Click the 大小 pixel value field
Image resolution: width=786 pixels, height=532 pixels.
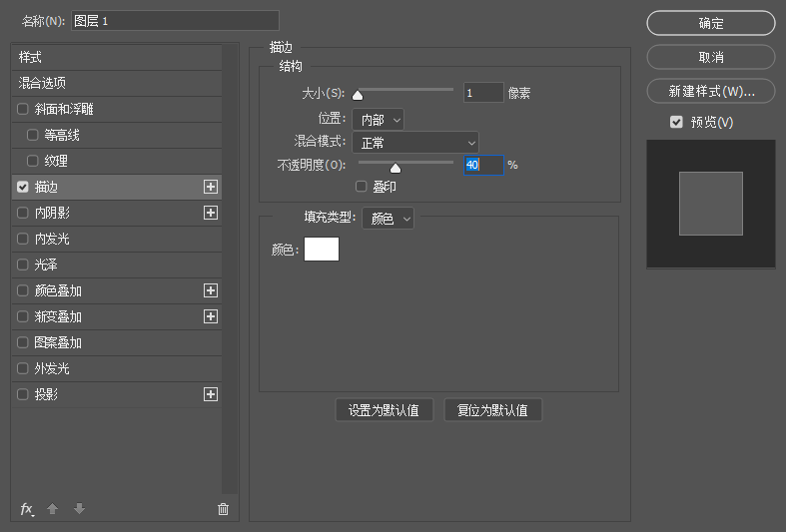click(483, 93)
